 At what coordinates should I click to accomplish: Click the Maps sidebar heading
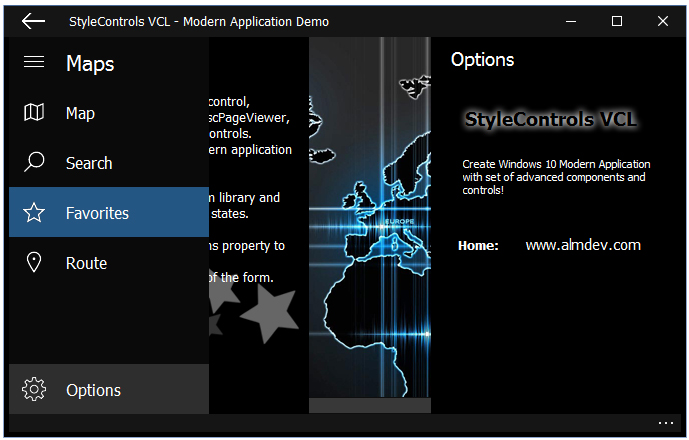pyautogui.click(x=90, y=64)
